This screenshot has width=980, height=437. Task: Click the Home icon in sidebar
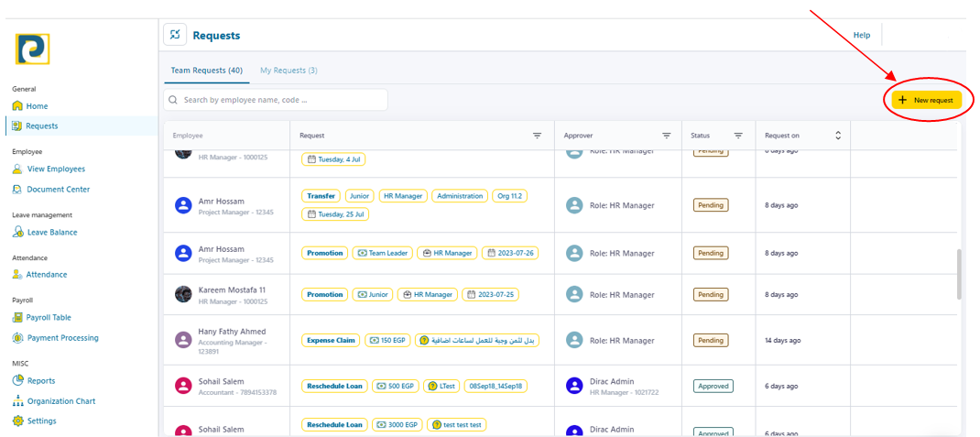coord(17,106)
